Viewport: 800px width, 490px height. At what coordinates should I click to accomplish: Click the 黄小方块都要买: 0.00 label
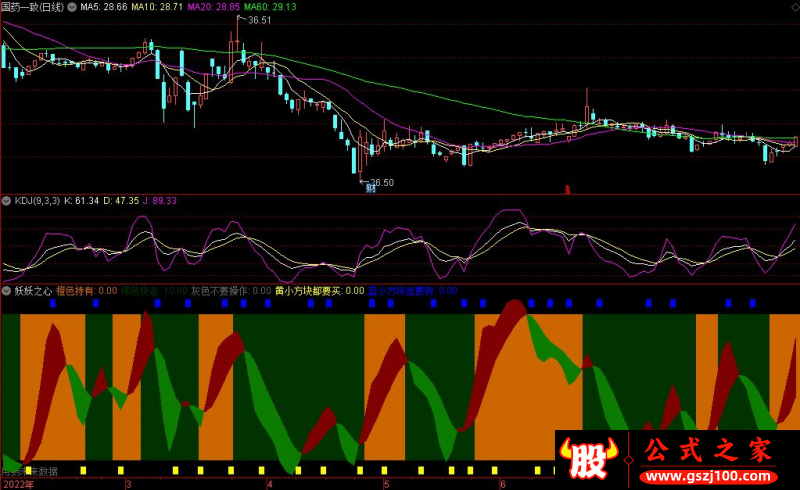[x=319, y=291]
